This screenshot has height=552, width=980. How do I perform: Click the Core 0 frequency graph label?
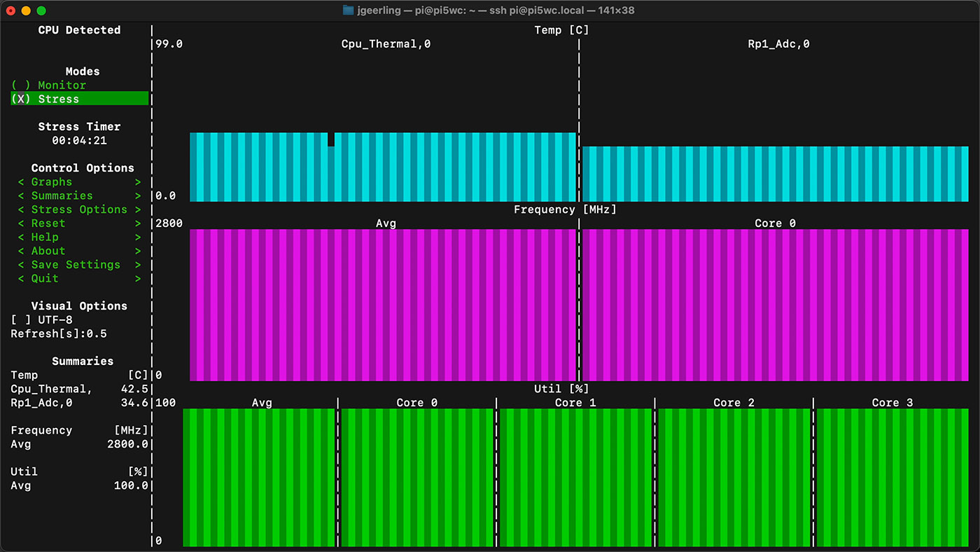click(775, 223)
